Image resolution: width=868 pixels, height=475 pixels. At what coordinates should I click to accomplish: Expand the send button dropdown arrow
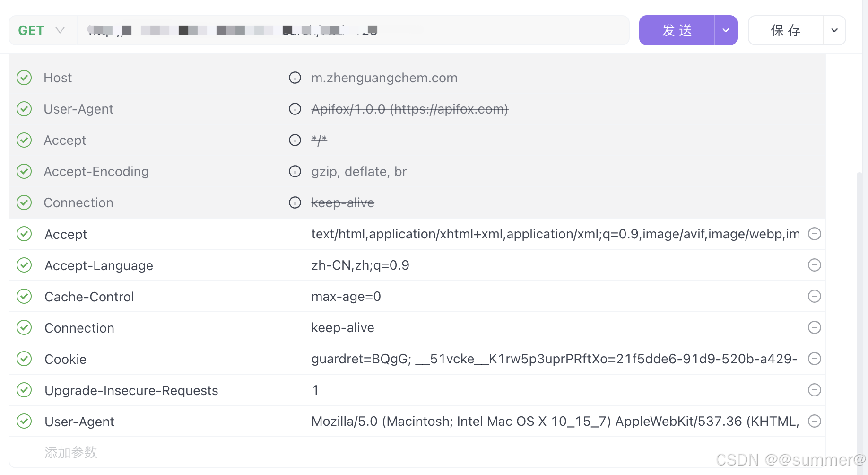tap(726, 30)
